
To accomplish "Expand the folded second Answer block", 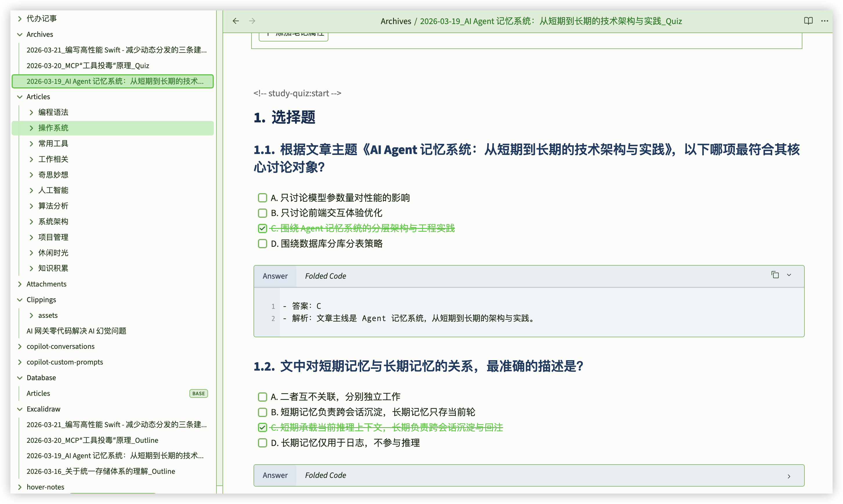I will click(789, 476).
